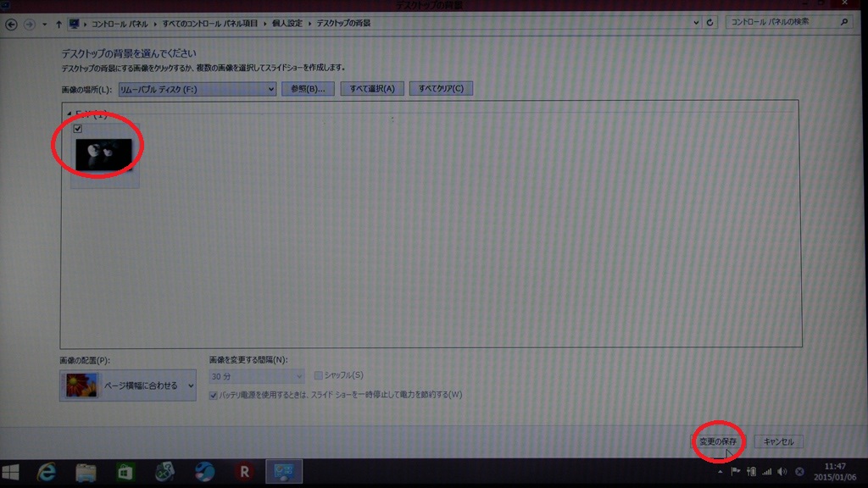Screen dimensions: 868x488
Task: Open the Windows Start button
Action: click(10, 472)
